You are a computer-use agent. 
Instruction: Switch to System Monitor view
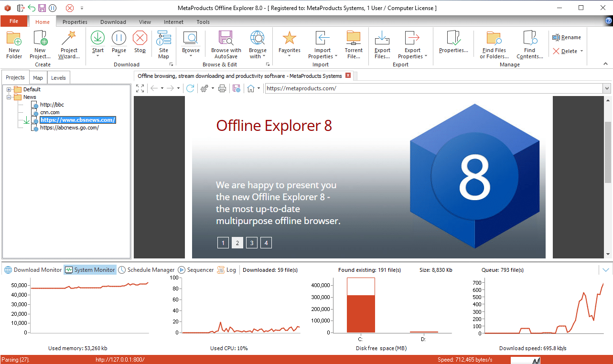pyautogui.click(x=90, y=270)
